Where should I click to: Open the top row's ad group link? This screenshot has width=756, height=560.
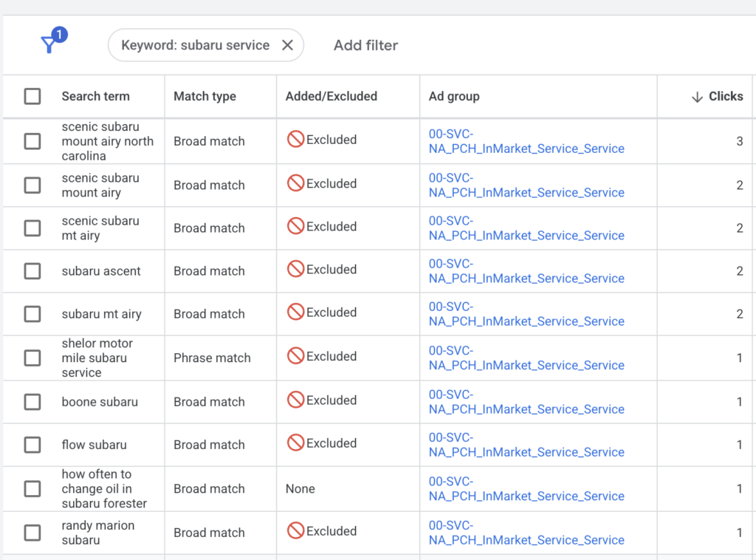[526, 140]
